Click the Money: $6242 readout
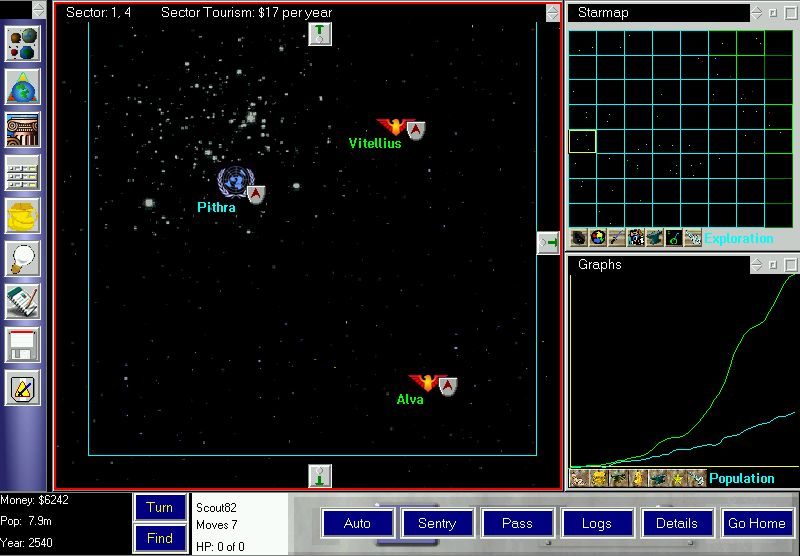800x556 pixels. coord(34,500)
